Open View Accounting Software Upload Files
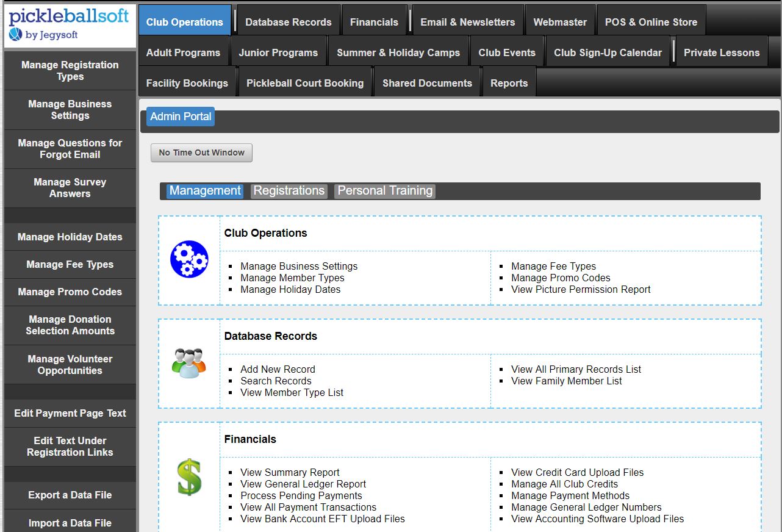This screenshot has height=532, width=782. point(597,519)
